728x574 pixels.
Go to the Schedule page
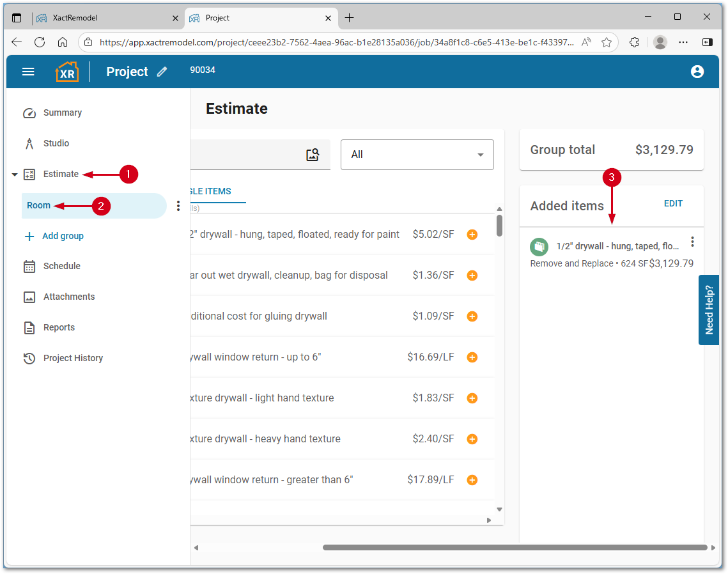[x=61, y=266]
